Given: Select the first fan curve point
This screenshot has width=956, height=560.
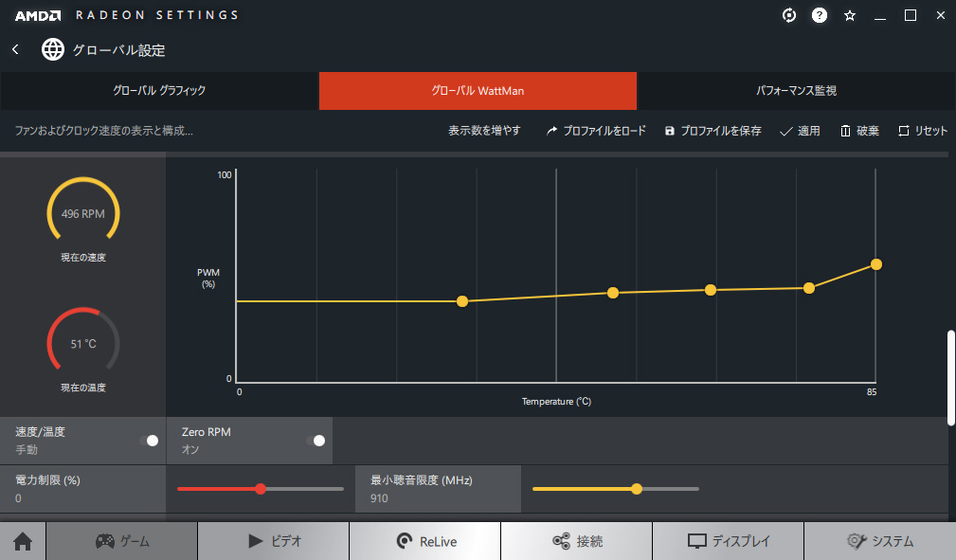Looking at the screenshot, I should (462, 301).
